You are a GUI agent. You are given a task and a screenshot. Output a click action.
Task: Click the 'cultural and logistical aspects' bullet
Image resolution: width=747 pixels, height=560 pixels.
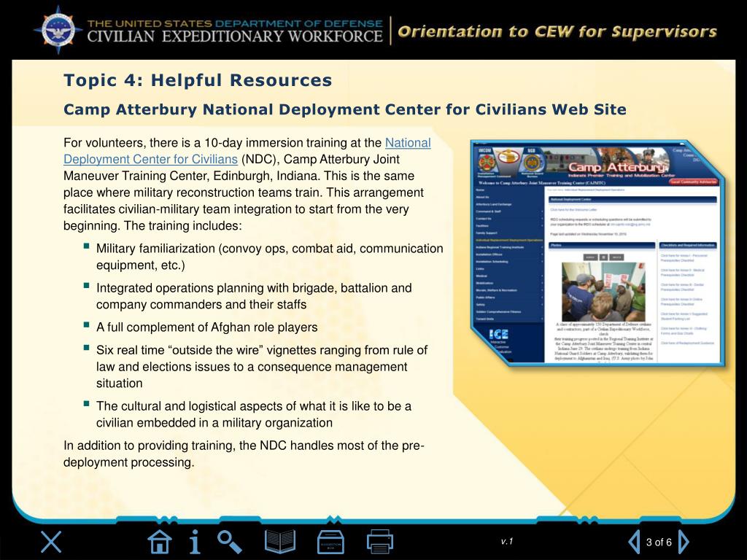coord(254,414)
